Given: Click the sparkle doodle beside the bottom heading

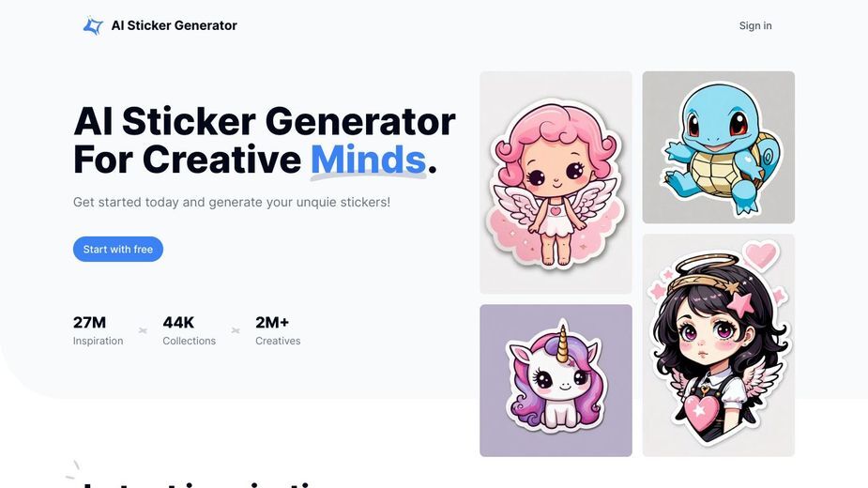Looking at the screenshot, I should 73,470.
